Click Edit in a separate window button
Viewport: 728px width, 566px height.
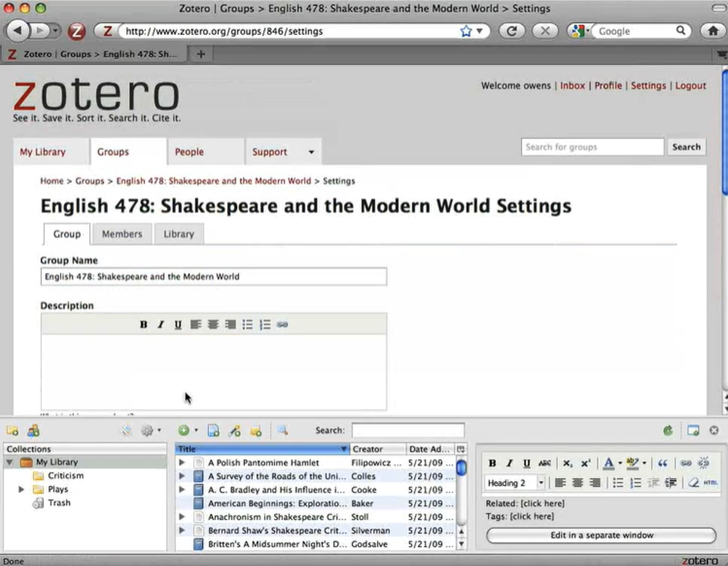[601, 535]
